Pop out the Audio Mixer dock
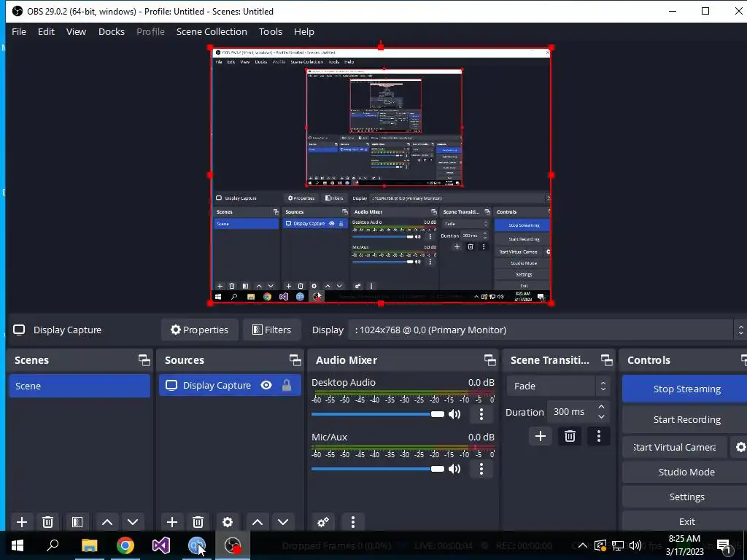The height and width of the screenshot is (560, 747). 489,360
